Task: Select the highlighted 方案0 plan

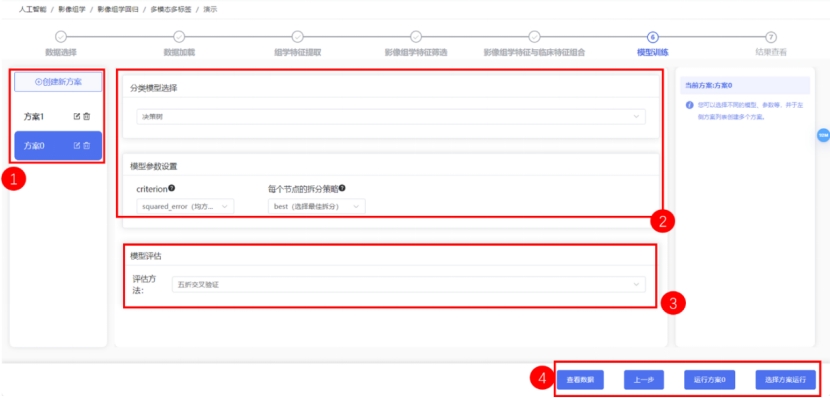Action: pos(58,146)
